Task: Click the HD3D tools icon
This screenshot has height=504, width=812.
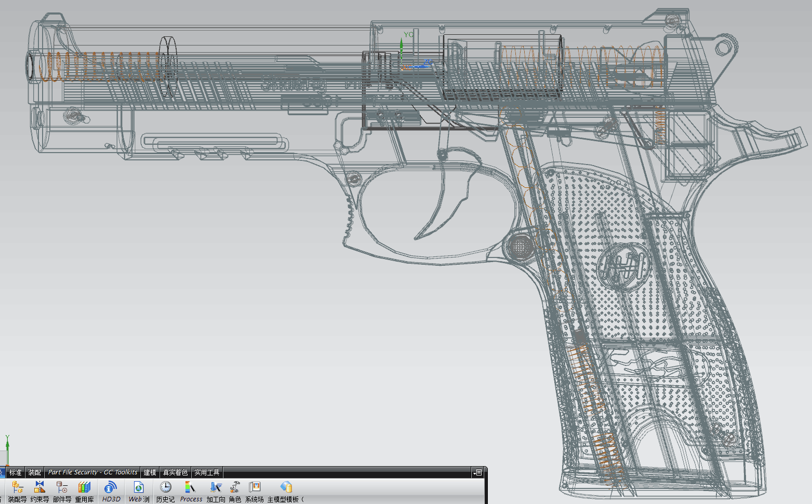Action: click(111, 488)
